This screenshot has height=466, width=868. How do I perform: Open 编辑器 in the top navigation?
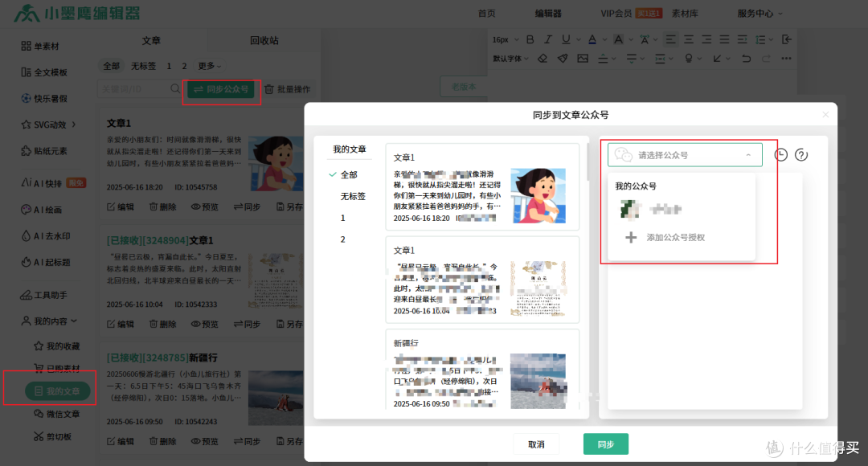point(548,14)
